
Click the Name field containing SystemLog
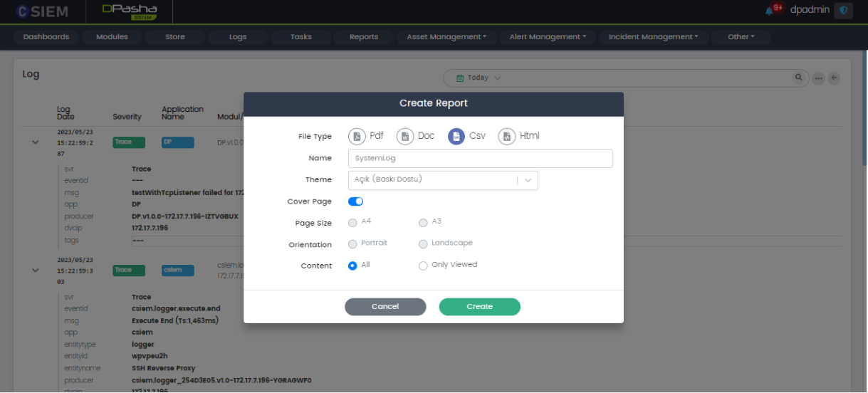coord(480,158)
